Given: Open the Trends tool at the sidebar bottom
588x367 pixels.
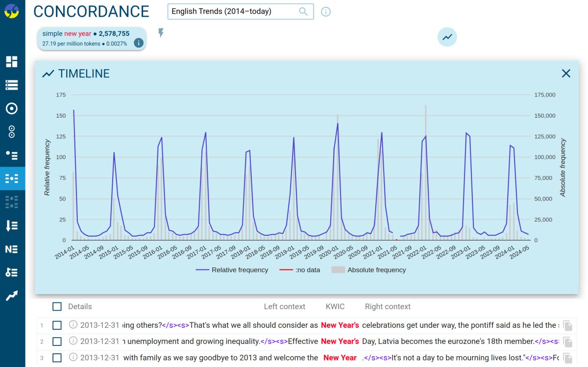Looking at the screenshot, I should (12, 296).
